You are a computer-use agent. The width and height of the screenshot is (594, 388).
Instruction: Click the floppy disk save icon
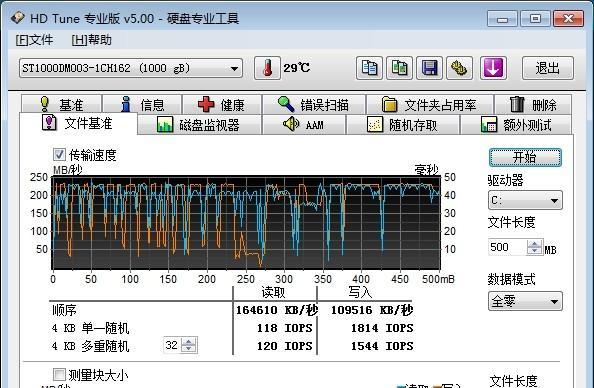(429, 68)
